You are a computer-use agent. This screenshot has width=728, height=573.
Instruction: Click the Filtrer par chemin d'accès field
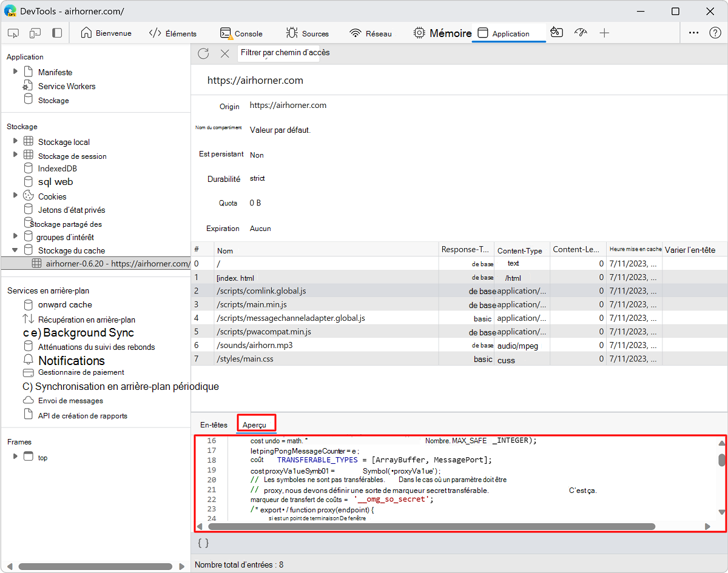coord(278,53)
